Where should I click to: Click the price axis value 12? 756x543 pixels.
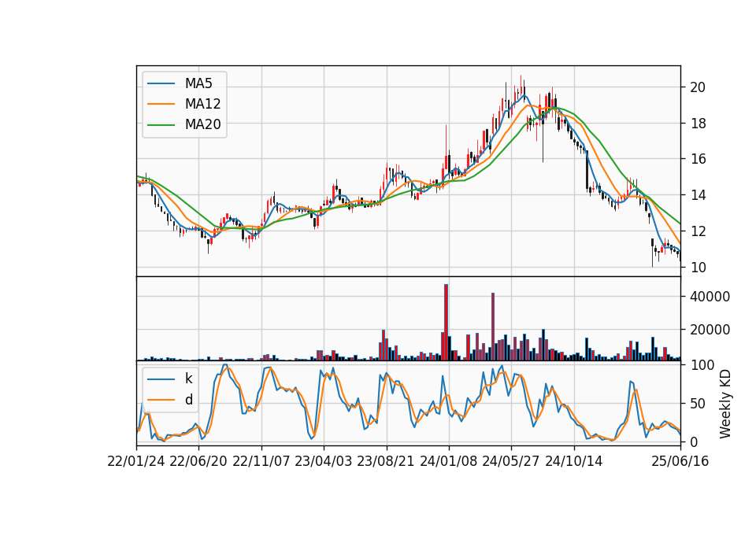pos(698,231)
